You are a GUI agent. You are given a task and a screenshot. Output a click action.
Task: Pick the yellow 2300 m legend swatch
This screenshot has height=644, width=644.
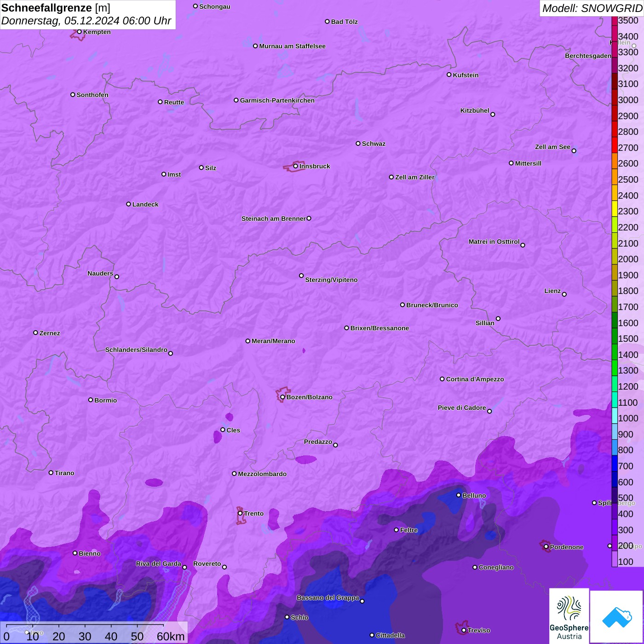tap(615, 208)
